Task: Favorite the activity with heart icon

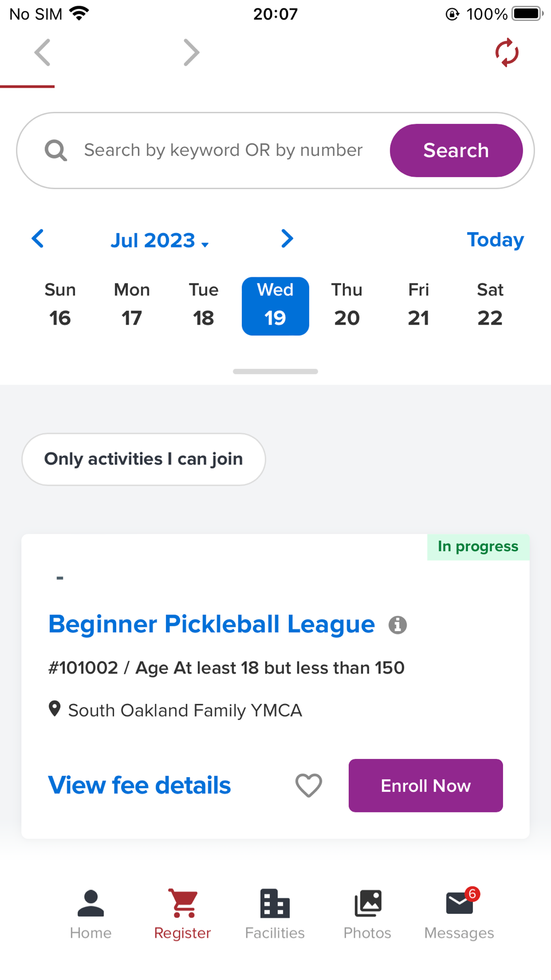Action: coord(309,785)
